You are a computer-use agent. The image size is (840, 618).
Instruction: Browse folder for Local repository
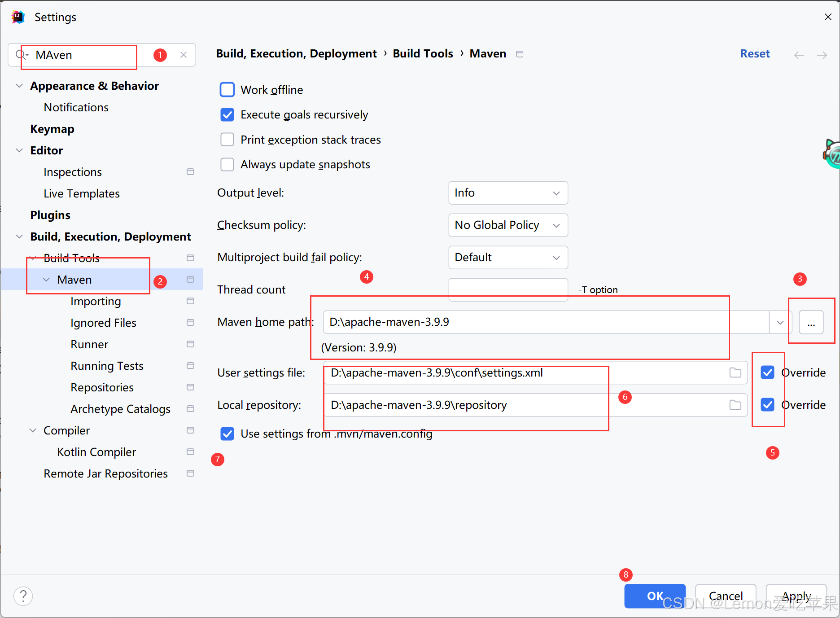point(735,405)
